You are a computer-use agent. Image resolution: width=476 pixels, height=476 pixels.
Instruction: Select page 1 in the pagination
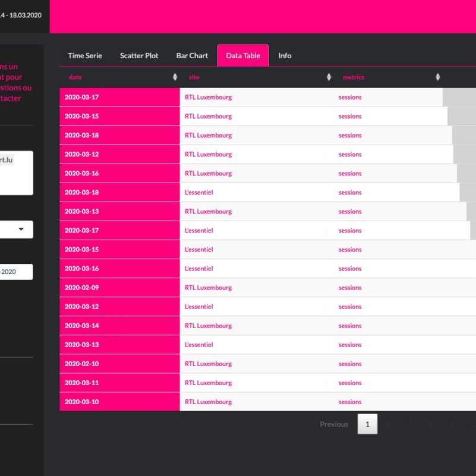pyautogui.click(x=367, y=424)
